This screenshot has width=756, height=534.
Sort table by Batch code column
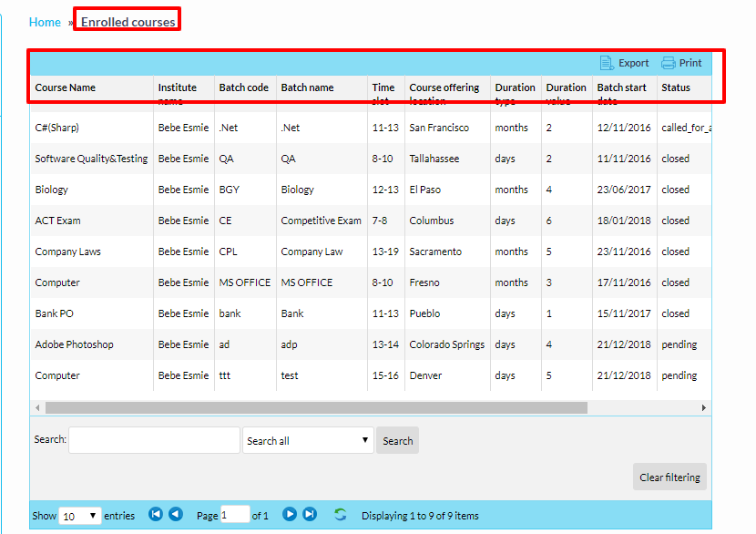tap(243, 88)
